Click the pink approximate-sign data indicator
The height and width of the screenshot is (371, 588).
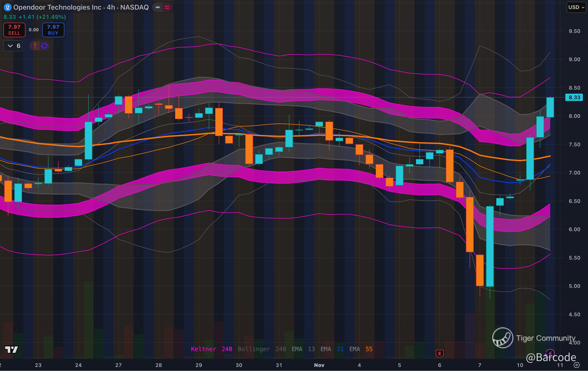[167, 7]
